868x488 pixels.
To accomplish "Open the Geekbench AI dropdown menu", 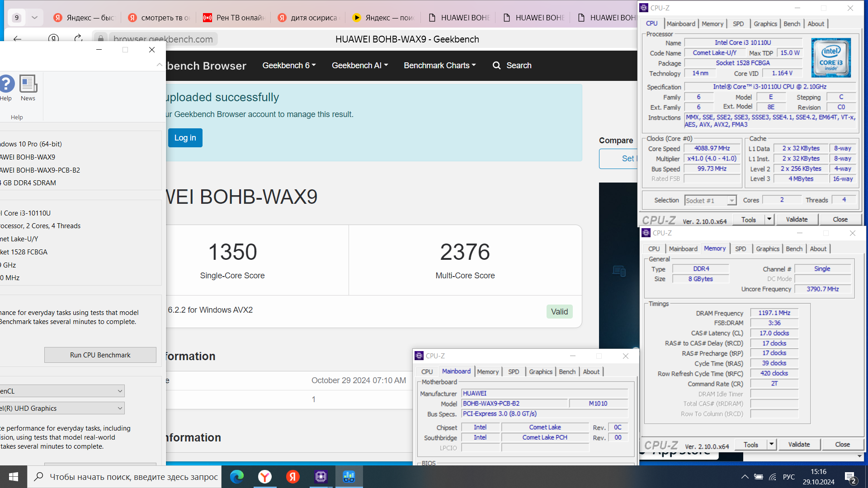I will [x=360, y=66].
